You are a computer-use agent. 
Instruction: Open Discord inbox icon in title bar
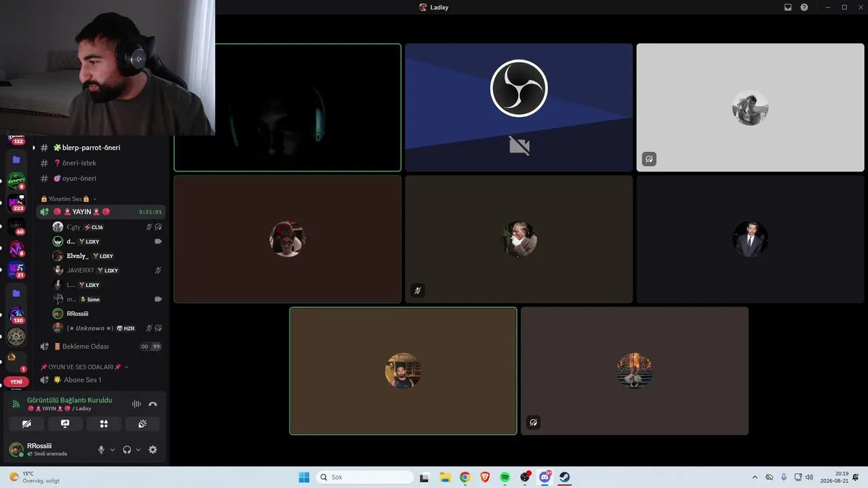[788, 7]
